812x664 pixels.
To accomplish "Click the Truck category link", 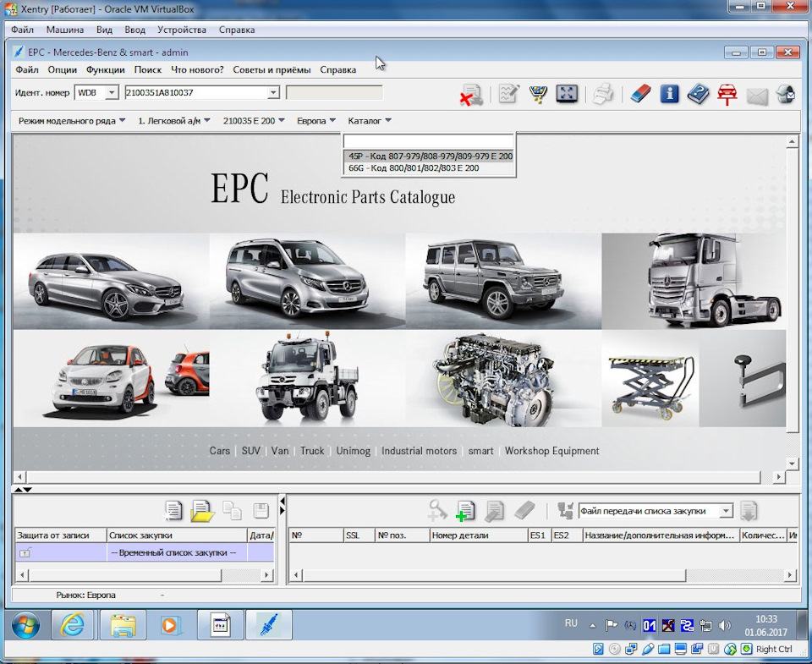I will coord(312,451).
